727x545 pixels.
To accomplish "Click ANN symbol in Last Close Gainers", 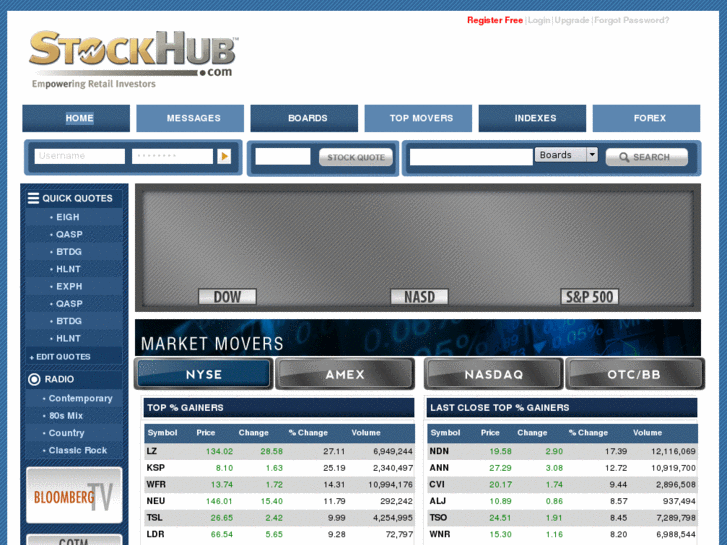I will 439,468.
